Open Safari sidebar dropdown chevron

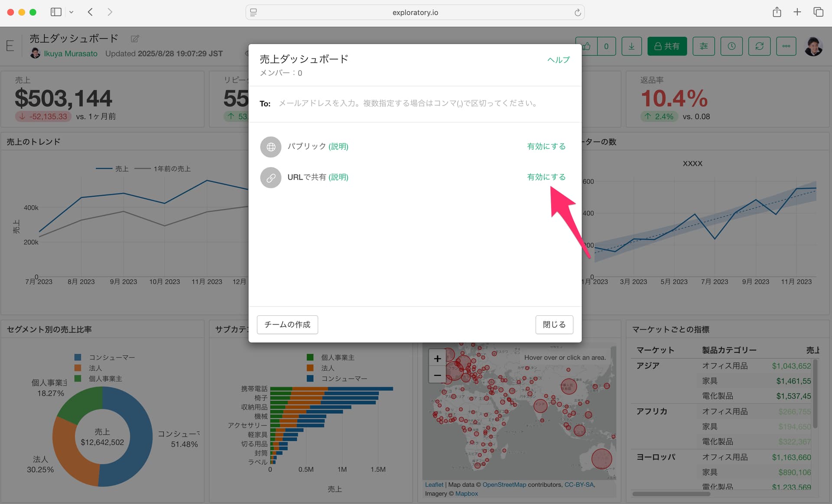click(x=71, y=12)
